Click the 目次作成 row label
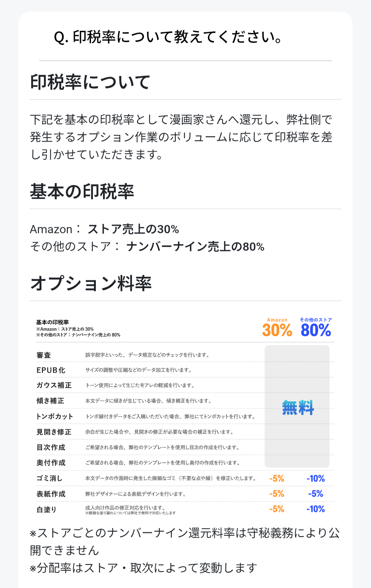Viewport: 371px width, 588px height. [x=51, y=447]
